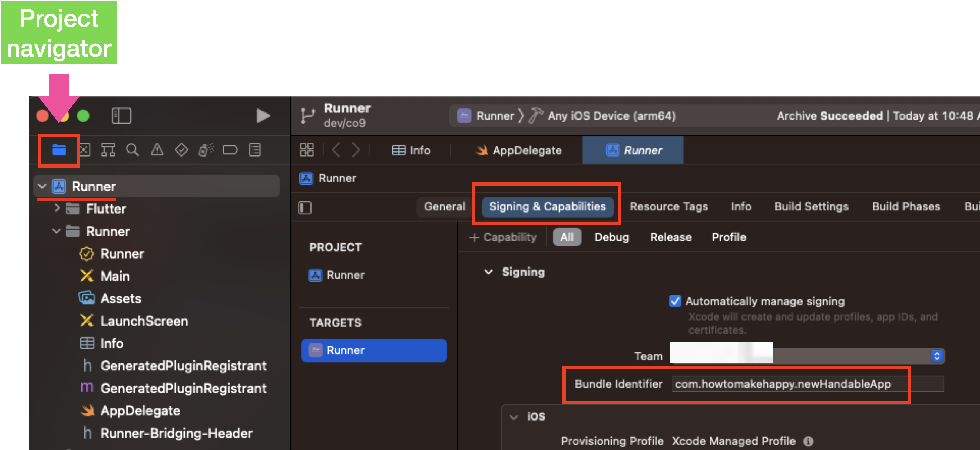
Task: Open the Find navigator magnifier icon
Action: point(133,150)
